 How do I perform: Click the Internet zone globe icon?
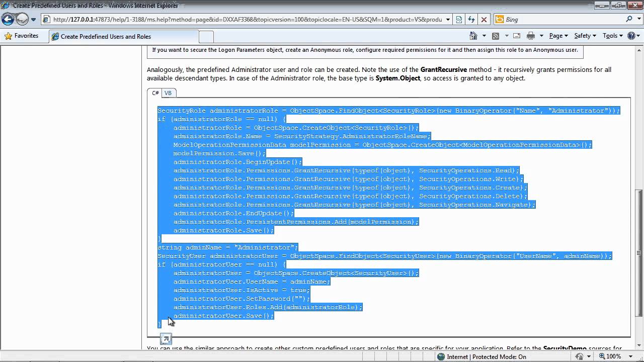point(441,356)
